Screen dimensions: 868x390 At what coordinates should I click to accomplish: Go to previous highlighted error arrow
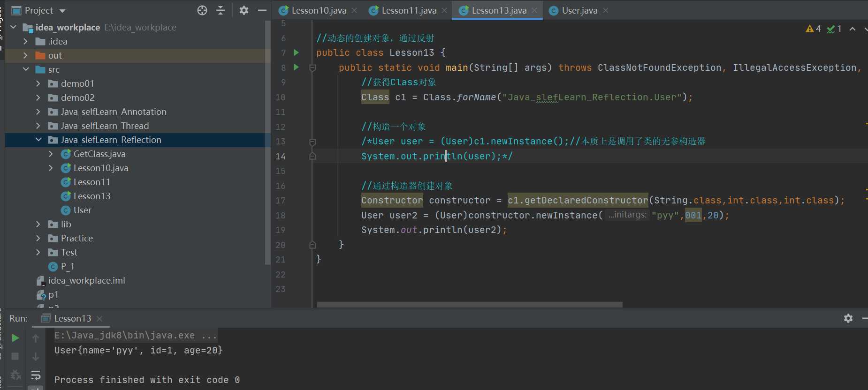[x=853, y=29]
